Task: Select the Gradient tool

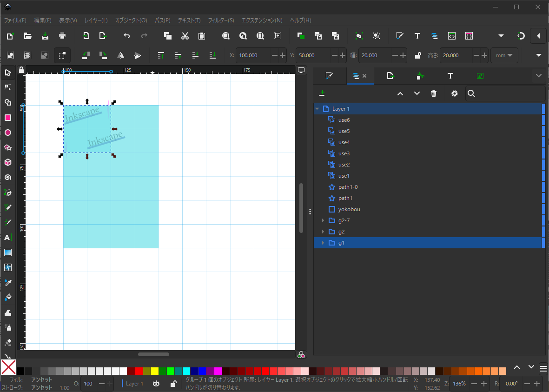Action: [x=8, y=252]
